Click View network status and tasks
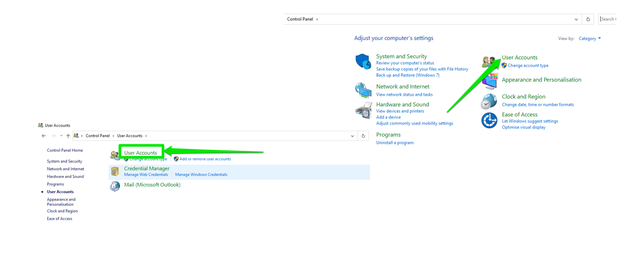 point(404,95)
